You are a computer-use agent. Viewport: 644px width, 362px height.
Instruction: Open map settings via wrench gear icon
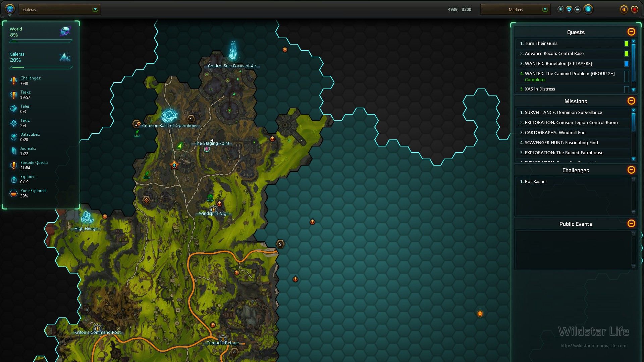coord(624,9)
